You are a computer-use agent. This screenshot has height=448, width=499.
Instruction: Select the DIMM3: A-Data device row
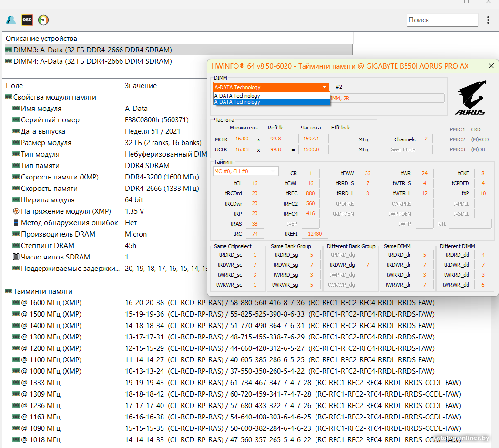pyautogui.click(x=179, y=50)
